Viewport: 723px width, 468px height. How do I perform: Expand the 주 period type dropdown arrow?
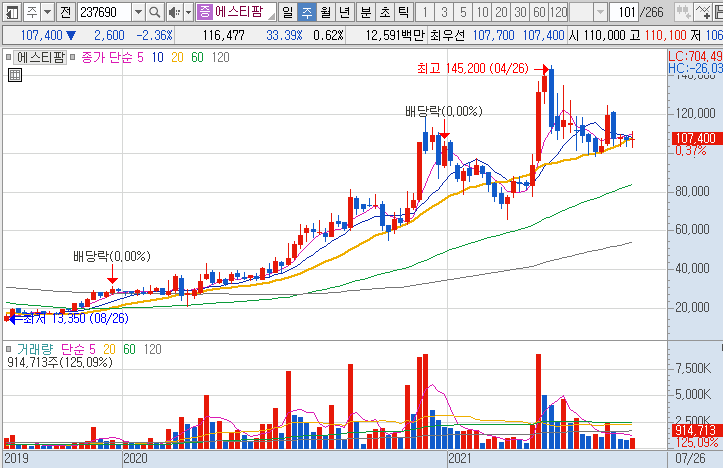click(47, 12)
